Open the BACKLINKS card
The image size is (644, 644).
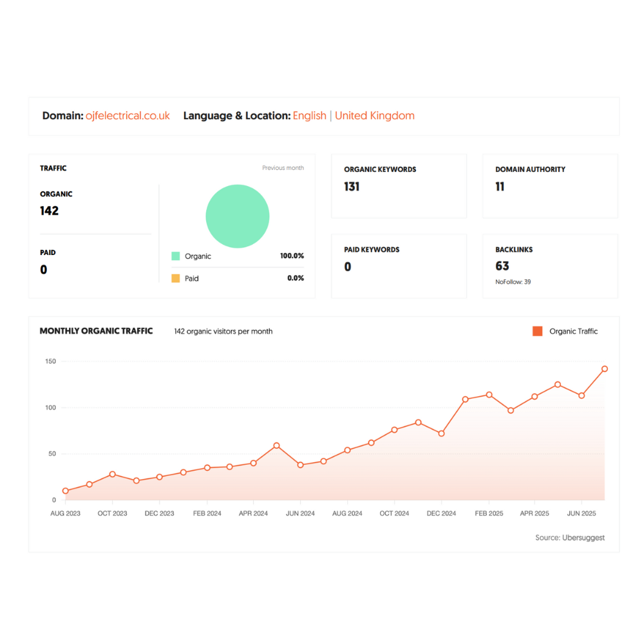click(550, 266)
